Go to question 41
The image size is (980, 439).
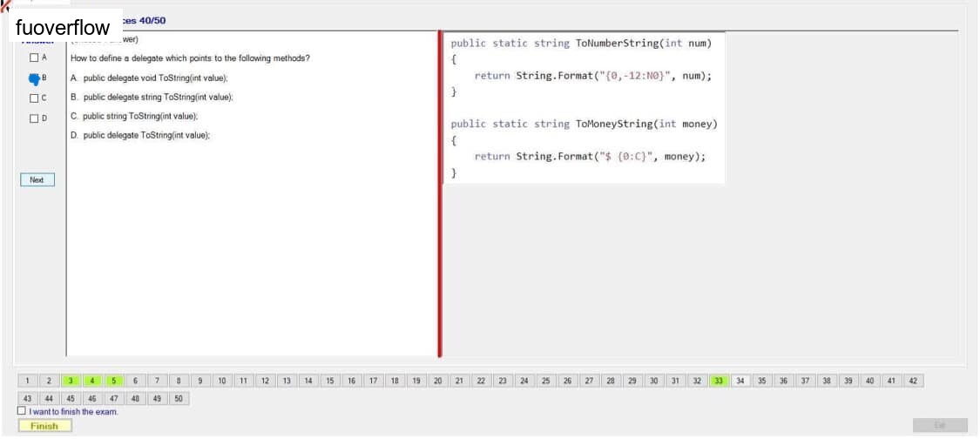892,381
